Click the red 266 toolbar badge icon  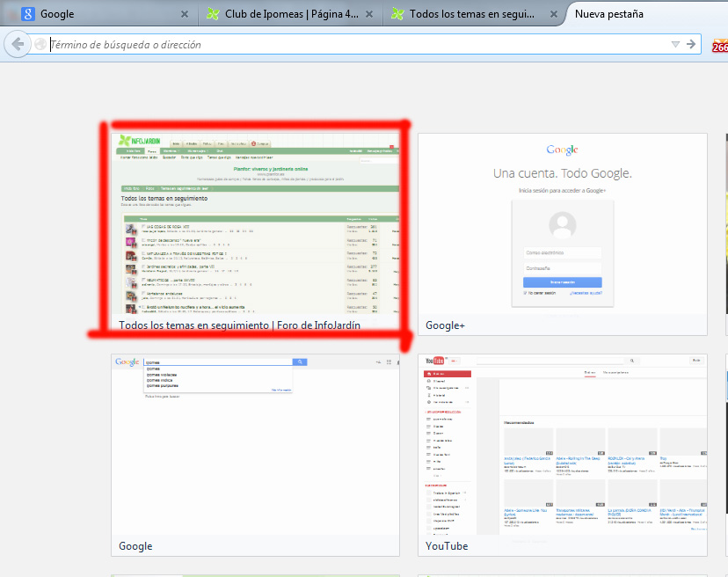coord(719,46)
